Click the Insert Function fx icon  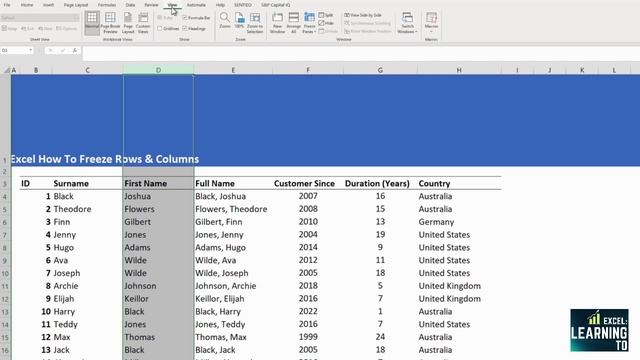click(75, 51)
